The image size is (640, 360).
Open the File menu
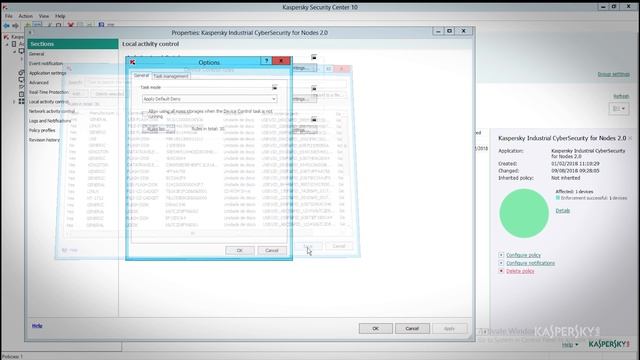(9, 16)
